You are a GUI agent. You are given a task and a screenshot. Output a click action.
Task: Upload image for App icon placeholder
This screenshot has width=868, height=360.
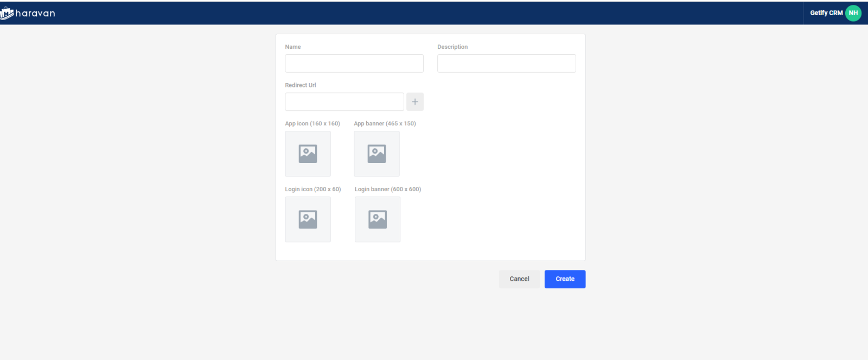[308, 154]
